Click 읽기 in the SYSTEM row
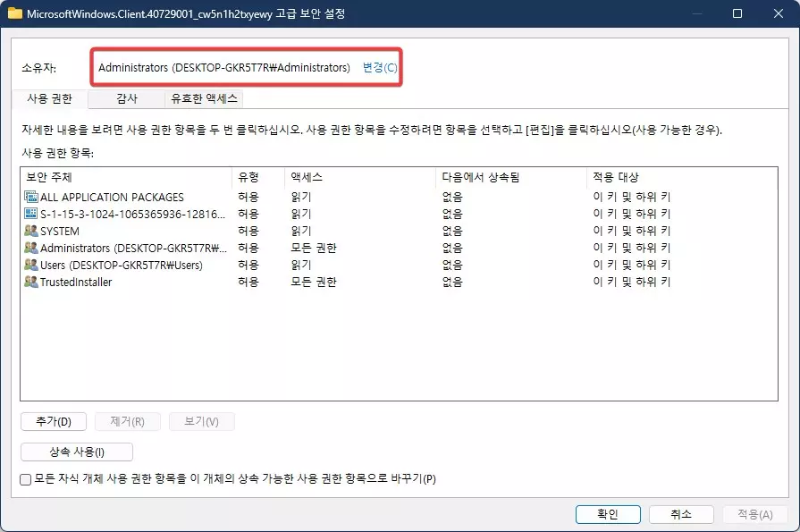 click(301, 231)
